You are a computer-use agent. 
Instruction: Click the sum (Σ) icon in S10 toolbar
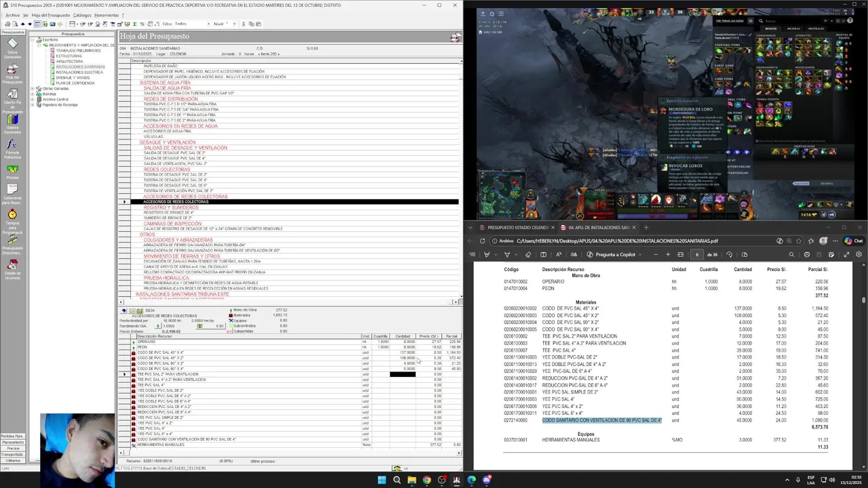click(x=134, y=24)
